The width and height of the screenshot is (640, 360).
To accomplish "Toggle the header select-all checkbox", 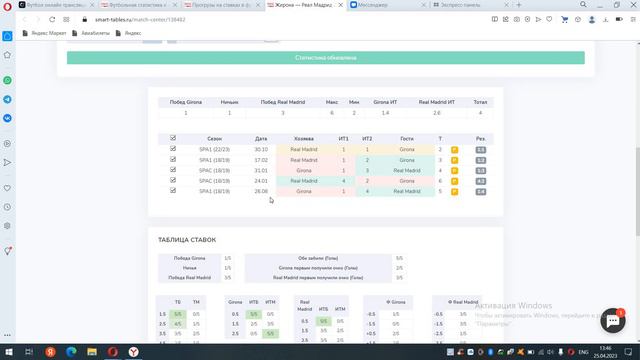I will tap(173, 138).
